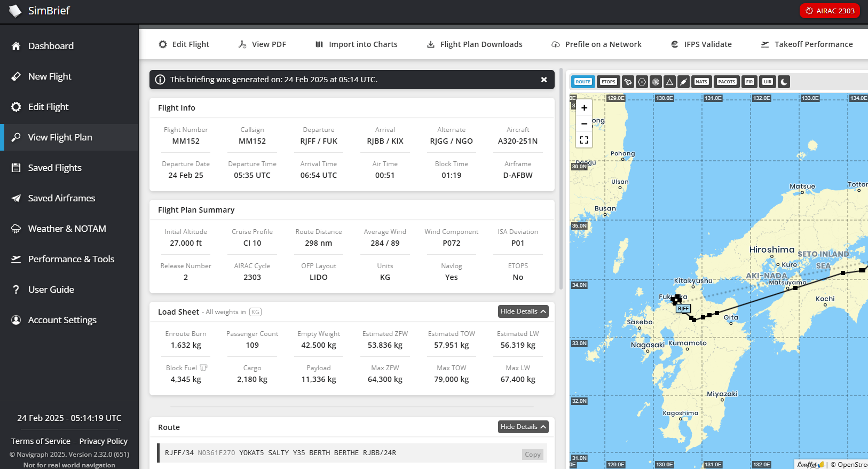The width and height of the screenshot is (868, 469).
Task: Click arrival value RJBB / KIX
Action: pyautogui.click(x=385, y=141)
